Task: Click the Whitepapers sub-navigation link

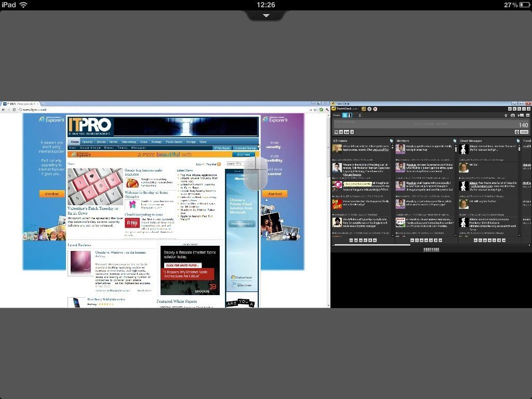Action: 138,148
